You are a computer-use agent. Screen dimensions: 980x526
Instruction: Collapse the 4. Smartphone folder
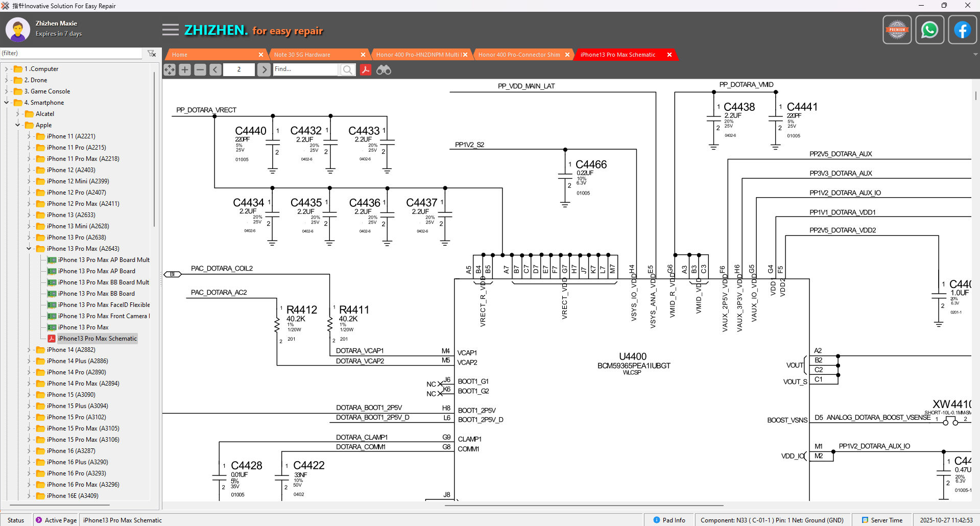point(6,103)
